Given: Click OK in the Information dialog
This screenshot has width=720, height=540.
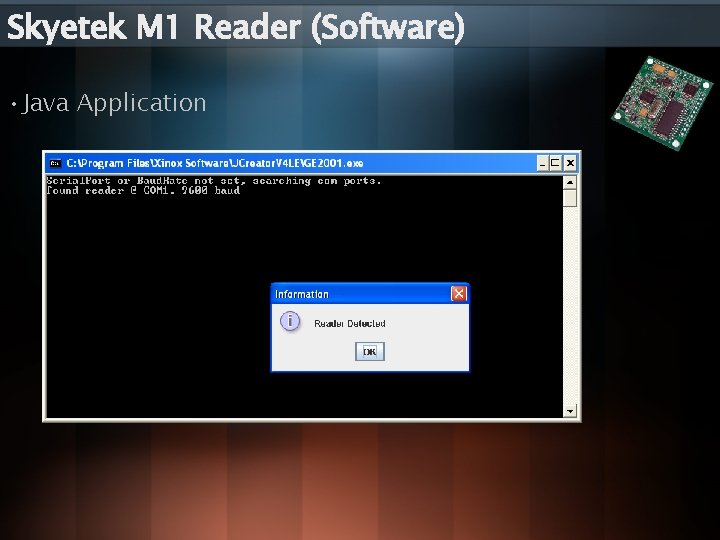Looking at the screenshot, I should (x=370, y=352).
